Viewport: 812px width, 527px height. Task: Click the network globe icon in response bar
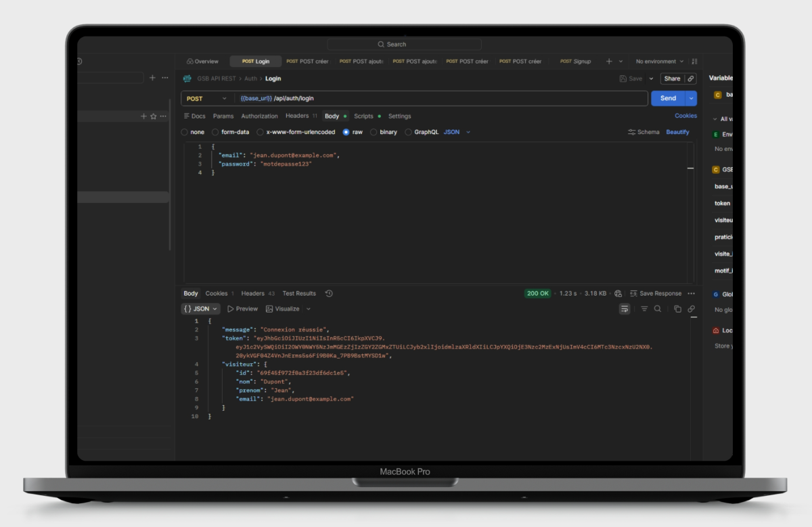pos(618,294)
